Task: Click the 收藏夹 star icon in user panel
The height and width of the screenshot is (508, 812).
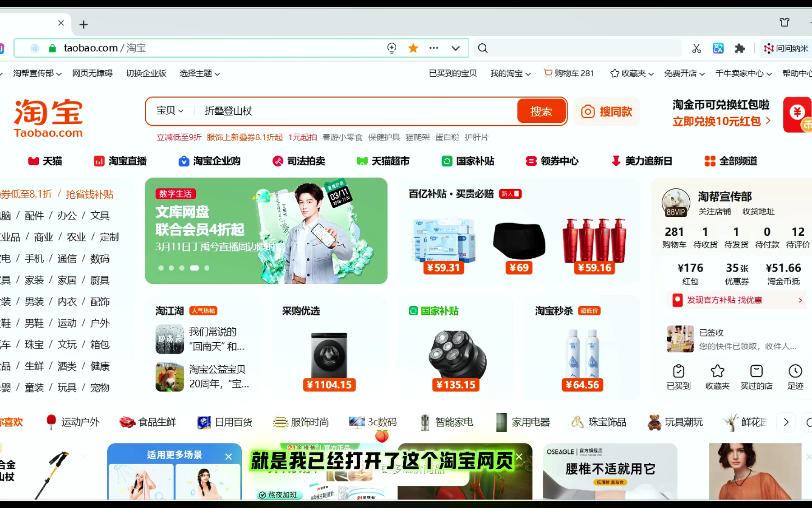Action: [x=717, y=372]
